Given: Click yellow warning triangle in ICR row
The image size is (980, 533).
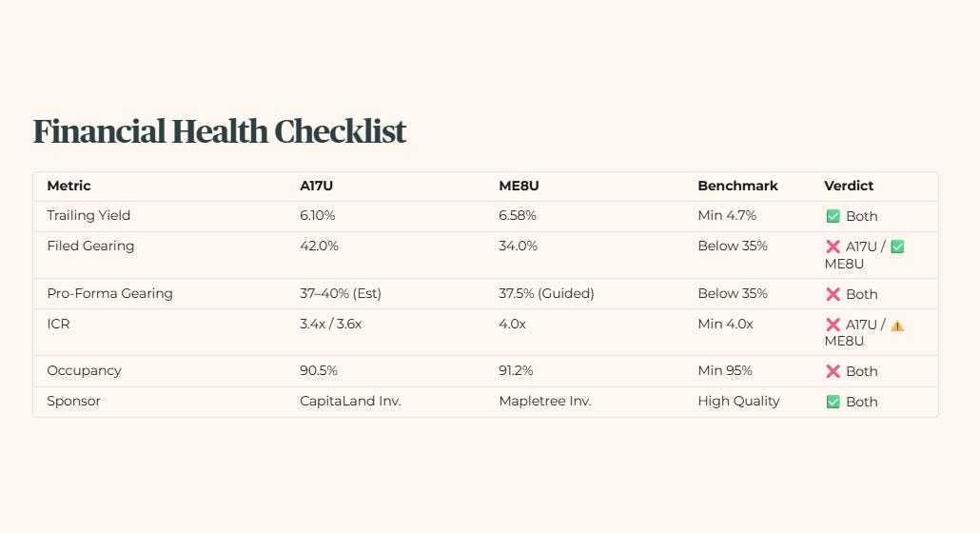Looking at the screenshot, I should (897, 326).
